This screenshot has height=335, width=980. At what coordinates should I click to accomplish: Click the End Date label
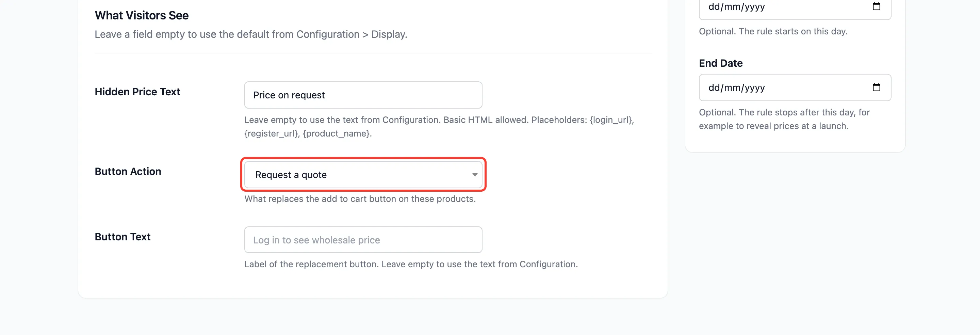click(x=721, y=63)
